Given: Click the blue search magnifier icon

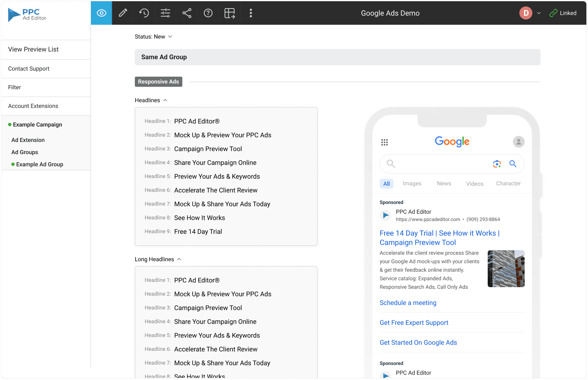Looking at the screenshot, I should pyautogui.click(x=513, y=163).
